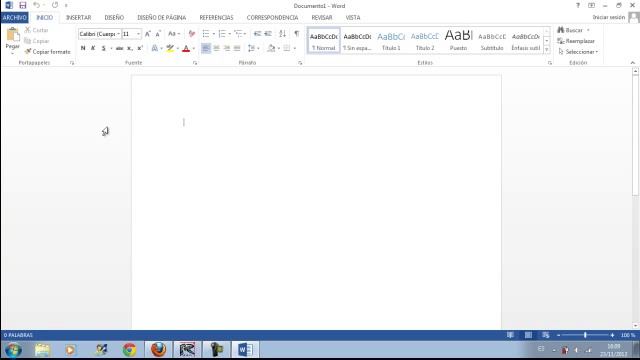Switch to the CORRESPONDENCIA tab
This screenshot has height=360, width=640.
pyautogui.click(x=272, y=18)
